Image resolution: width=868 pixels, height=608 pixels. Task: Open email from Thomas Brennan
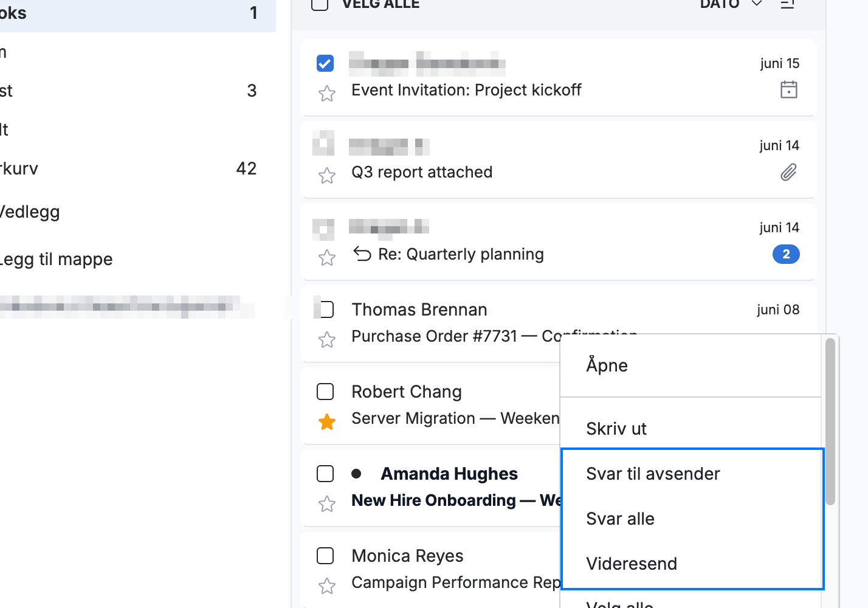pos(558,323)
